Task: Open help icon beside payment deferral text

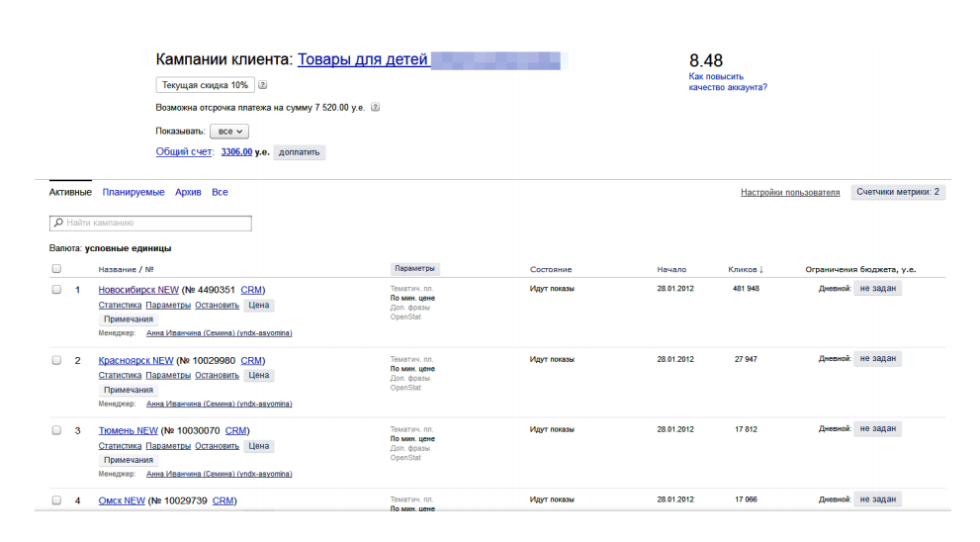Action: (375, 107)
